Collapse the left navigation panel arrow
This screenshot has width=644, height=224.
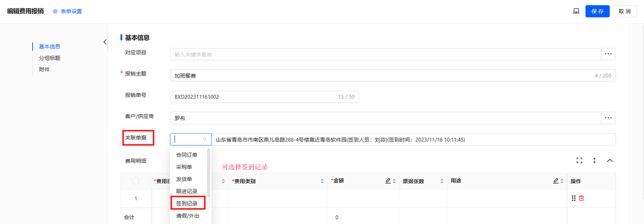105,42
